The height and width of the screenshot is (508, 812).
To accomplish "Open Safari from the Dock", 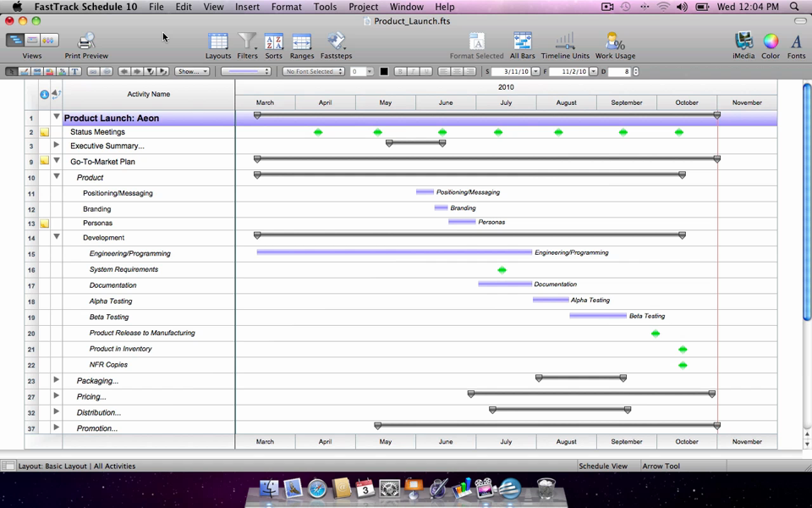I will coord(317,489).
